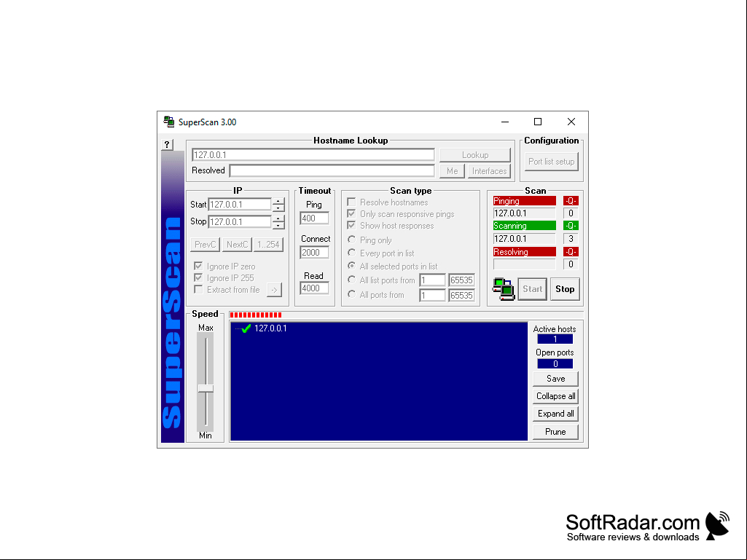Screen dimensions: 747x560
Task: Click the Start IP address field
Action: pos(240,205)
